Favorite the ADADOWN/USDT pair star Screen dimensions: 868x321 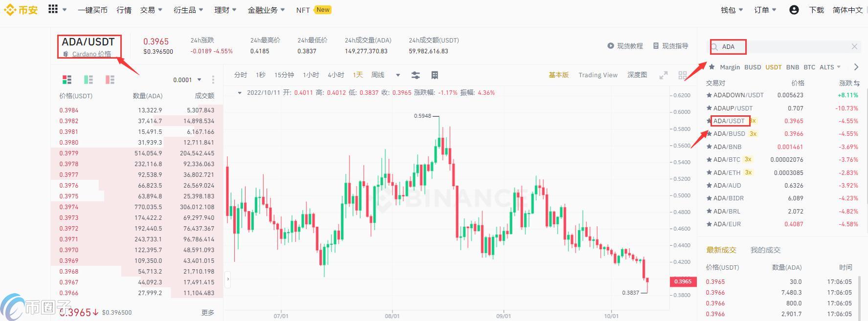tap(709, 95)
